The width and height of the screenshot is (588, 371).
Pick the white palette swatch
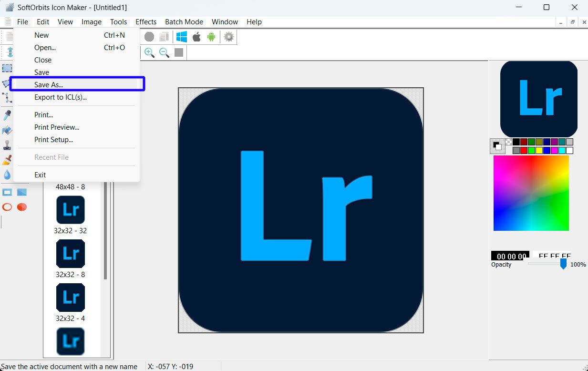[x=569, y=150]
